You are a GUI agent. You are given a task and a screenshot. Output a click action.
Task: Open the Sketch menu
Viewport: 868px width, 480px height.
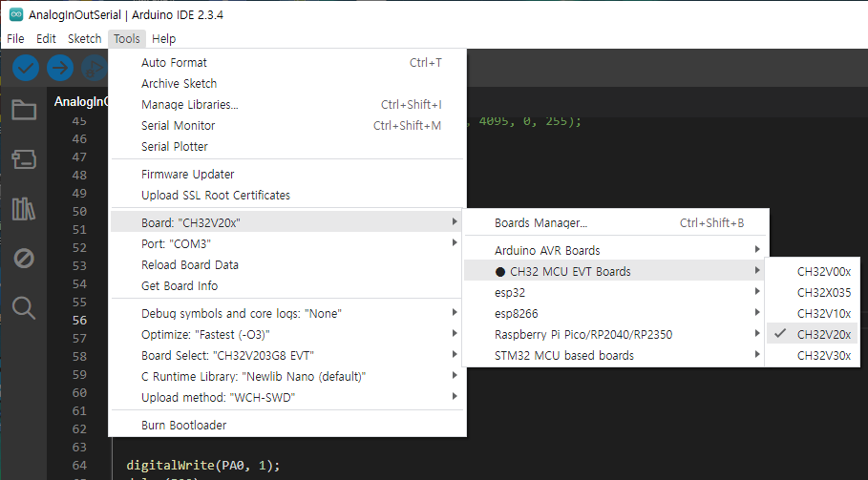[x=85, y=39]
